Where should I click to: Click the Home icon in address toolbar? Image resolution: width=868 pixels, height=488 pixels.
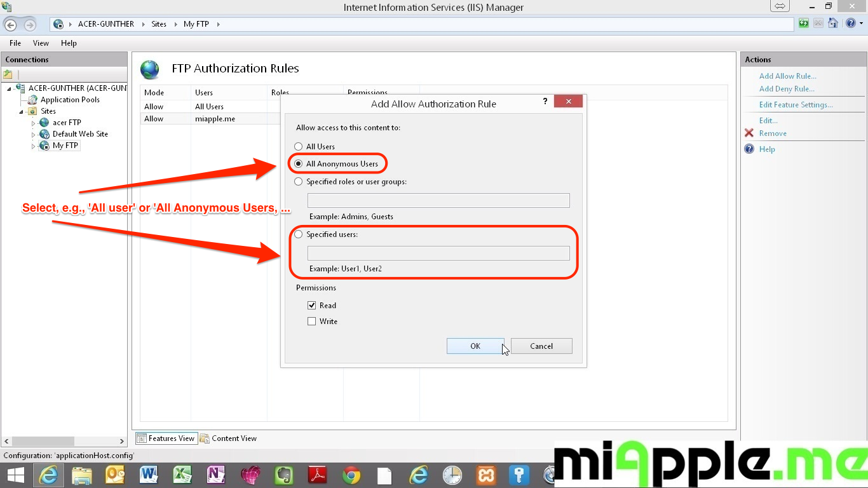tap(832, 24)
